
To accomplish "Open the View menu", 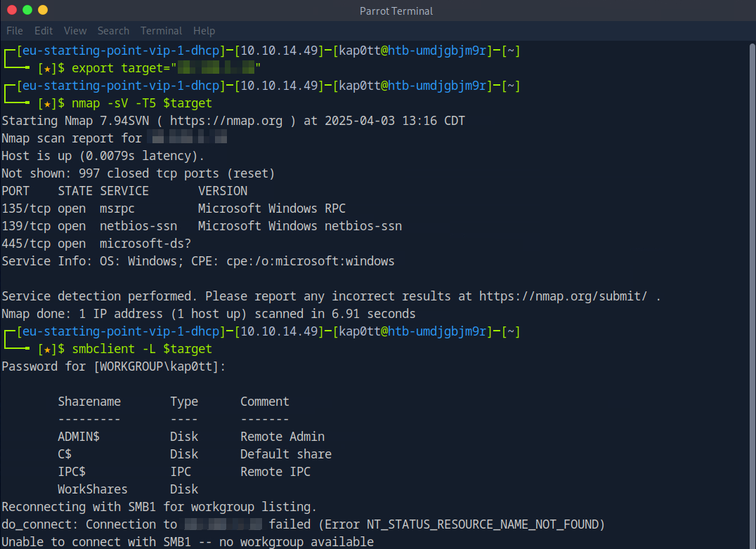I will (x=75, y=31).
